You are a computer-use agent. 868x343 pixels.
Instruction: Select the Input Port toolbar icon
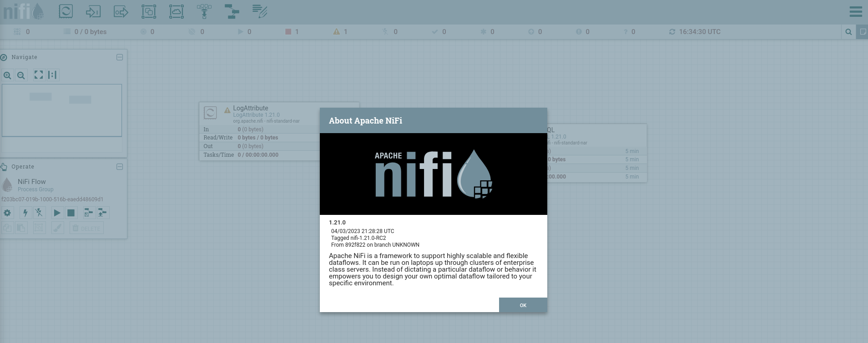click(x=93, y=11)
